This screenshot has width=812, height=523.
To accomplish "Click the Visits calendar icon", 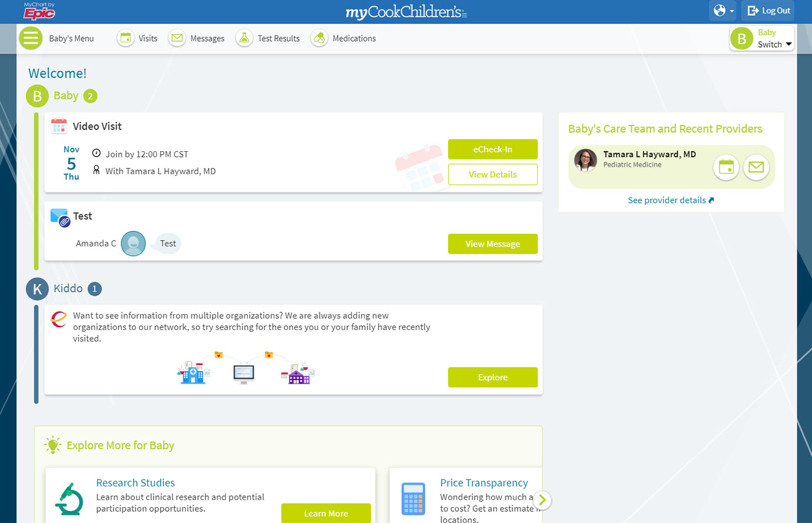I will pyautogui.click(x=125, y=38).
